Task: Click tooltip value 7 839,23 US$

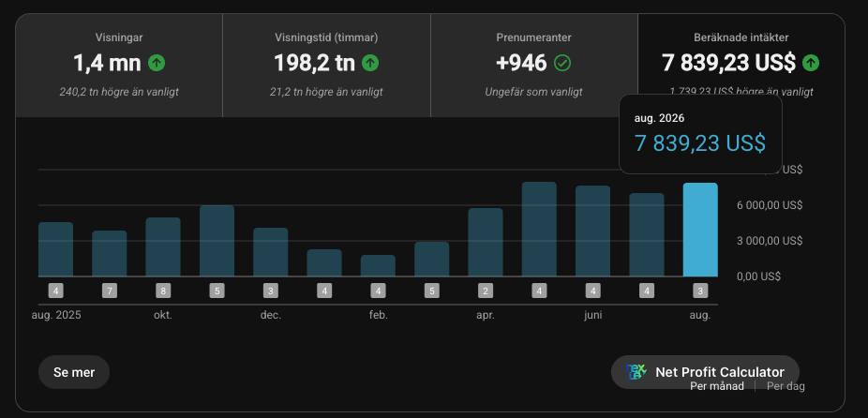Action: [700, 142]
